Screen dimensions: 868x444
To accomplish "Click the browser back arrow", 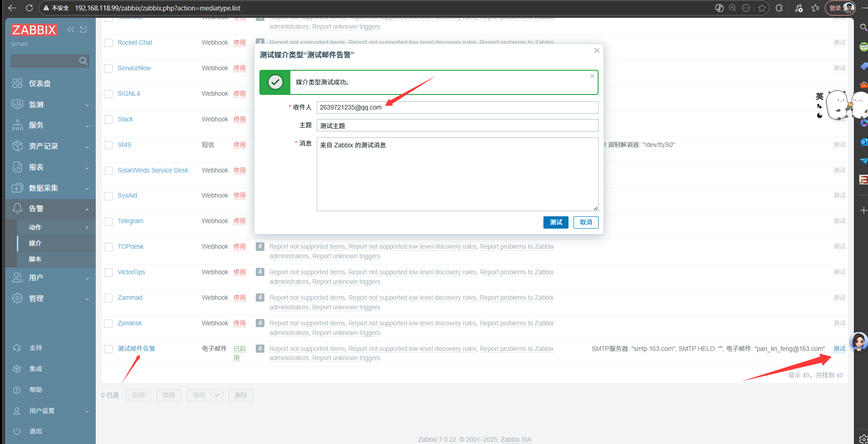I will [12, 8].
